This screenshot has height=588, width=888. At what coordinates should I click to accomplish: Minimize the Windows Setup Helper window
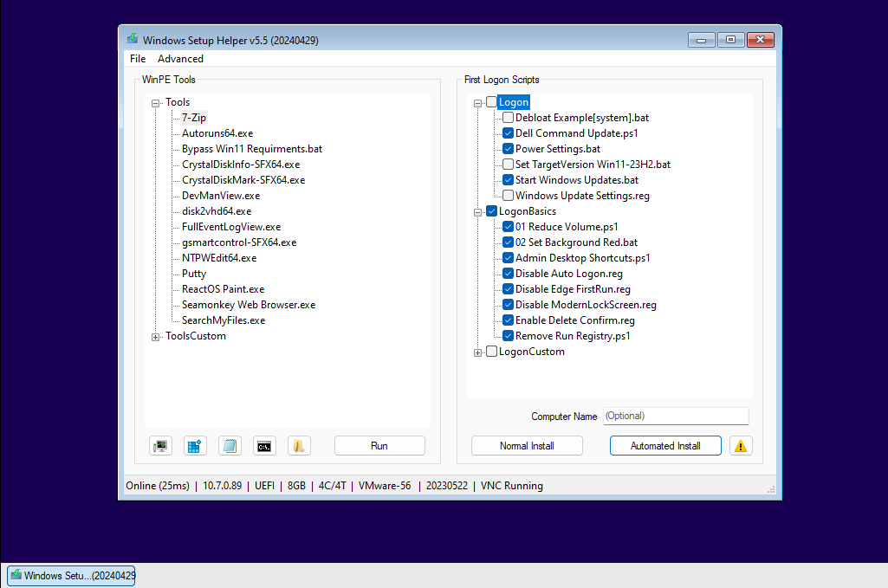point(701,40)
